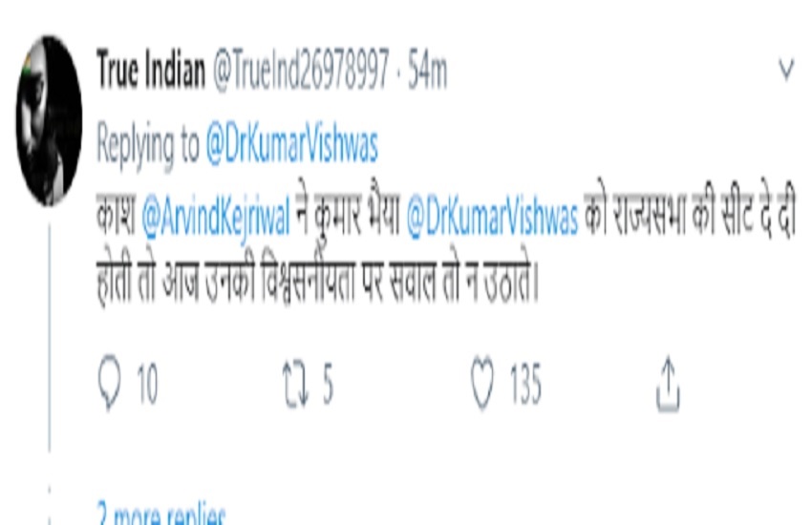The image size is (812, 525).
Task: Open @DrKumarVishwas in the Replying to line
Action: [x=292, y=144]
